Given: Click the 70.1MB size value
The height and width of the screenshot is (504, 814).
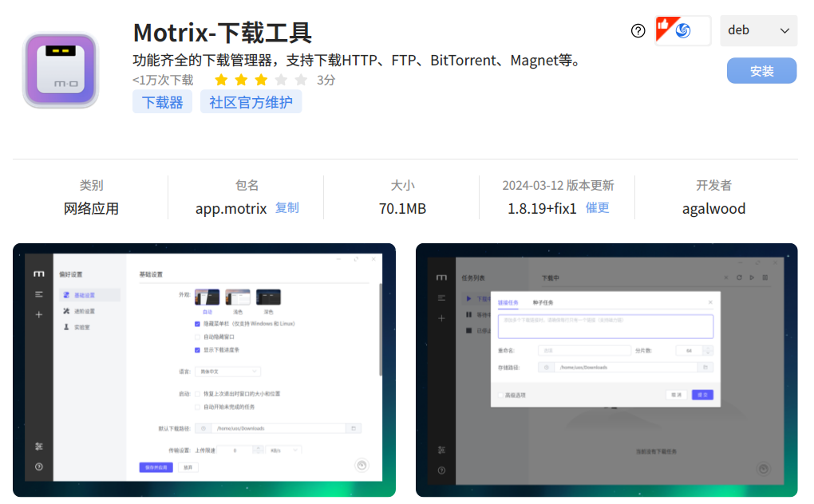Looking at the screenshot, I should (402, 209).
